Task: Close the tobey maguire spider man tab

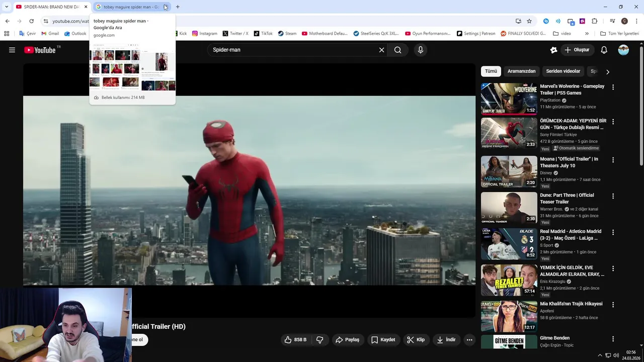Action: coord(166,7)
